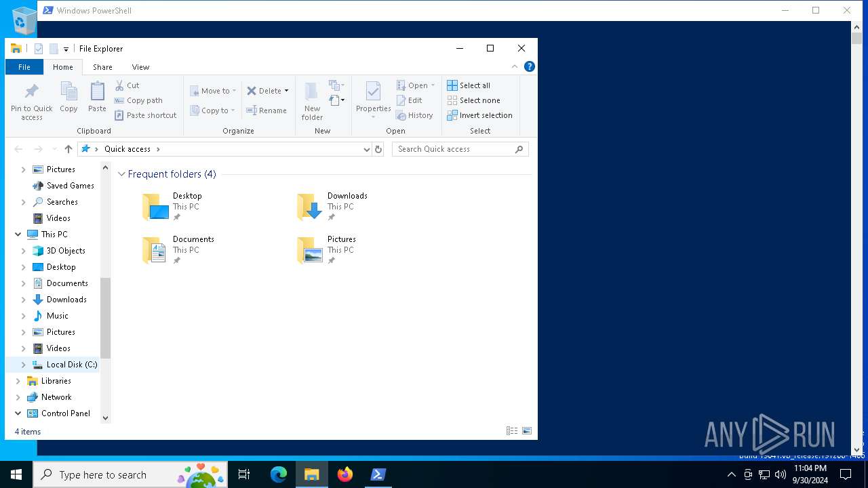Viewport: 868px width, 488px height.
Task: Click the Up arrow navigation button
Action: tap(68, 149)
